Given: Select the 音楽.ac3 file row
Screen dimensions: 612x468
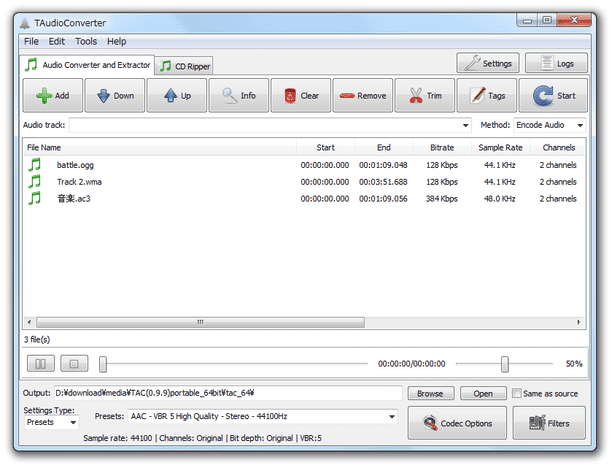Looking at the screenshot, I should coord(304,198).
